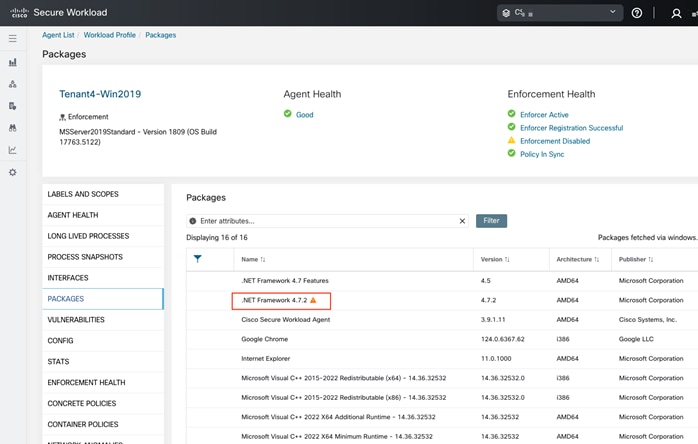Select the Internet Explorer package row
The width and height of the screenshot is (698, 444).
(x=442, y=359)
